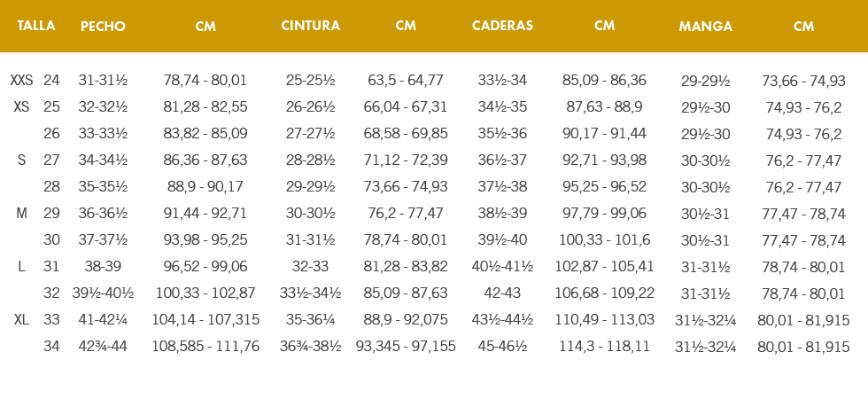
Task: Click chest value 38-39 for size 31
Action: point(103,267)
